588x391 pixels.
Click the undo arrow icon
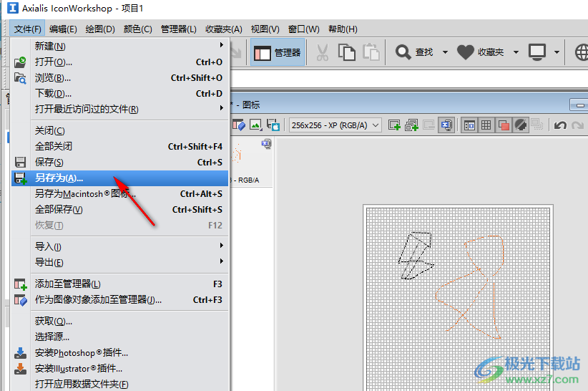(x=560, y=125)
